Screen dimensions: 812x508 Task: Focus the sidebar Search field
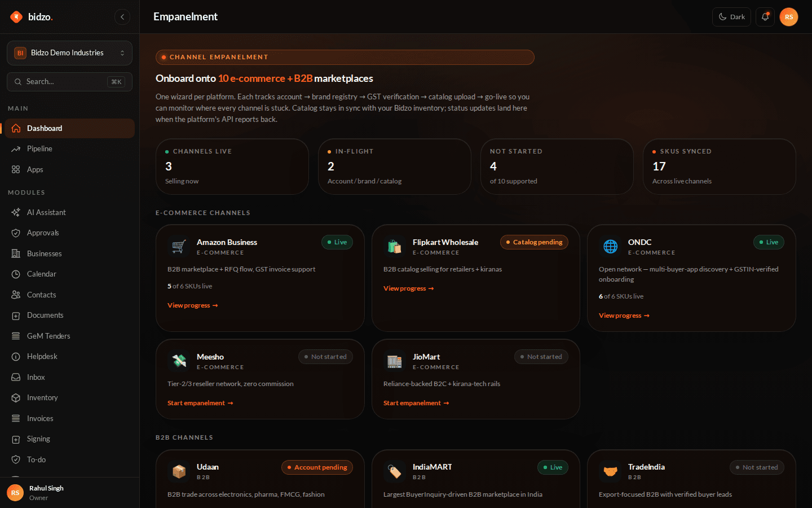69,82
